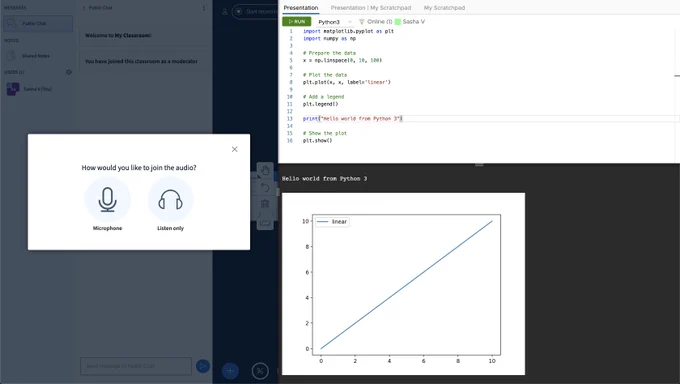Screen dimensions: 680x384
Task: Open the chat options three-dot menu
Action: (x=204, y=8)
